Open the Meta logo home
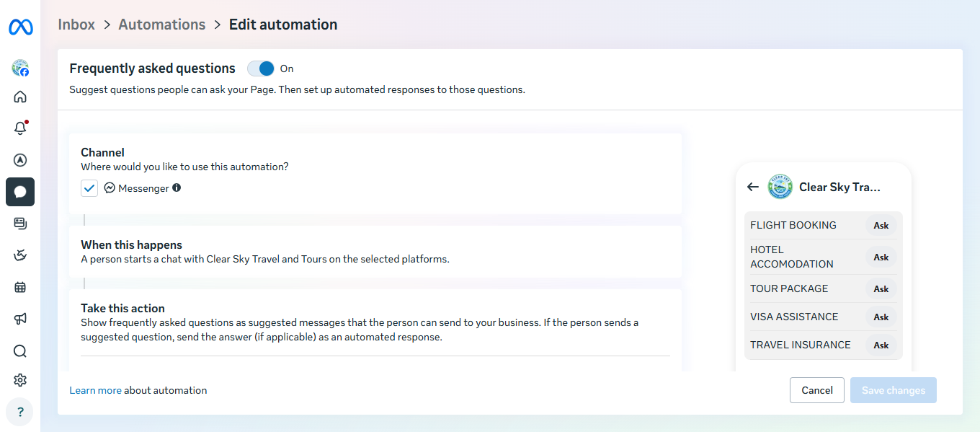This screenshot has height=432, width=980. click(x=20, y=27)
